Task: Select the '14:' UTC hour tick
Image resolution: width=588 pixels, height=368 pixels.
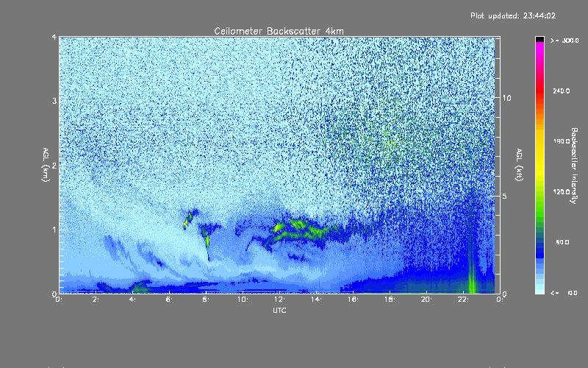Action: [316, 300]
